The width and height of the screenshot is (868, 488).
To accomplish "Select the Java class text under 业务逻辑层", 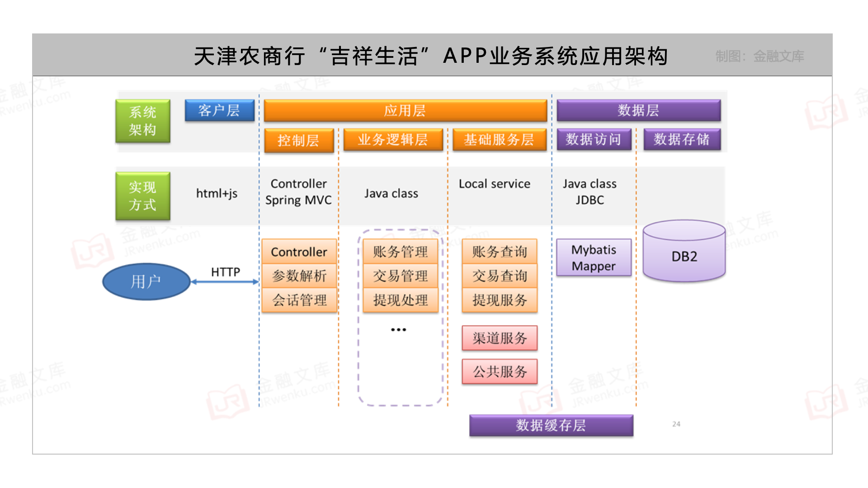I will pos(392,193).
